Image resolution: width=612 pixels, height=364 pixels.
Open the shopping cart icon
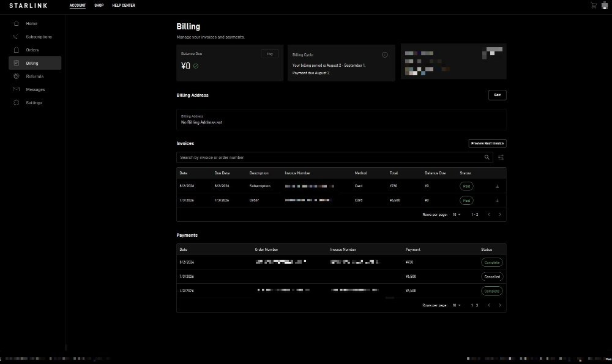pos(594,6)
